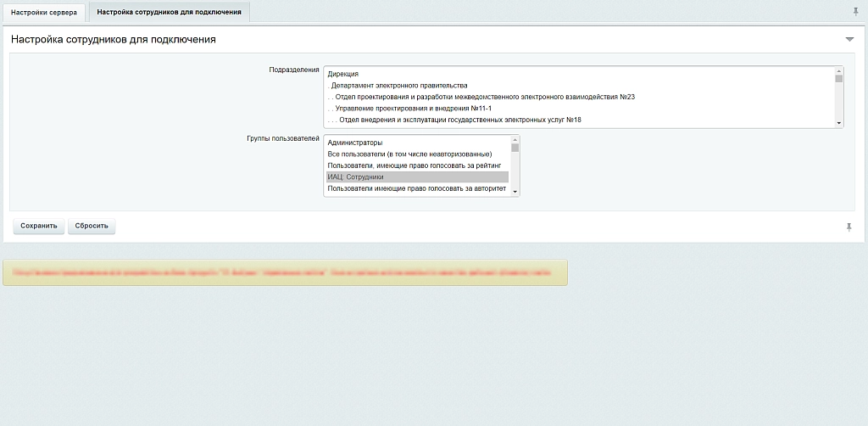Select Пользователи имеющие право голосовать за авторитет
The image size is (868, 426).
tap(417, 188)
